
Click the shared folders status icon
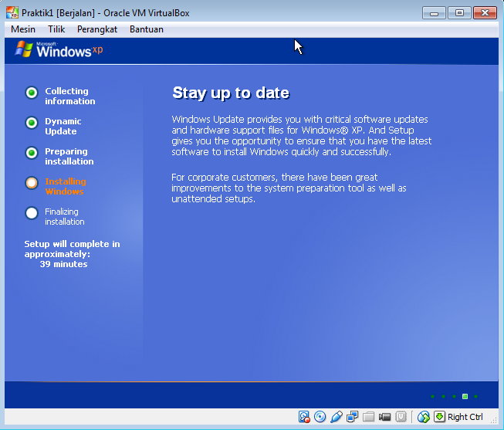pyautogui.click(x=369, y=417)
